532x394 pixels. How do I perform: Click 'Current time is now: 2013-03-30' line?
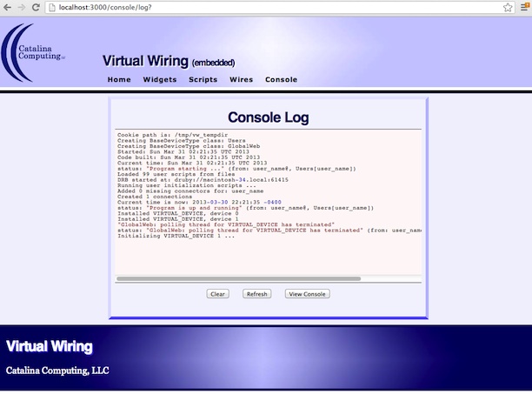pyautogui.click(x=199, y=203)
